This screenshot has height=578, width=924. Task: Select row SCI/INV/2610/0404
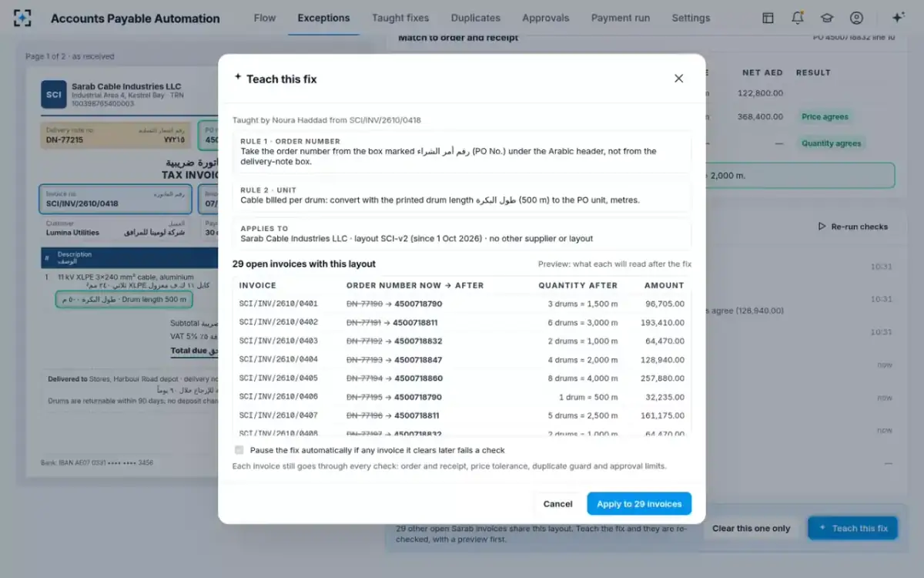coord(462,360)
